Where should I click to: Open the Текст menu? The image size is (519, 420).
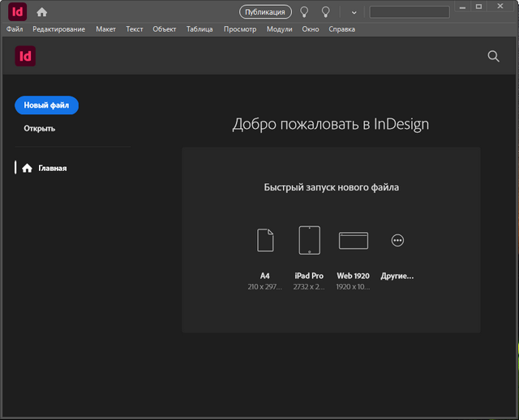[135, 29]
